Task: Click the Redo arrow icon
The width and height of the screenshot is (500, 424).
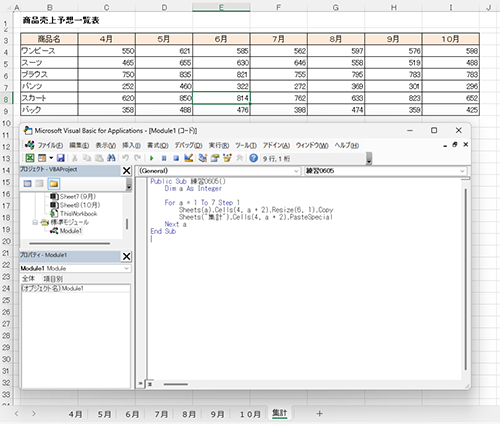Action: tap(137, 158)
